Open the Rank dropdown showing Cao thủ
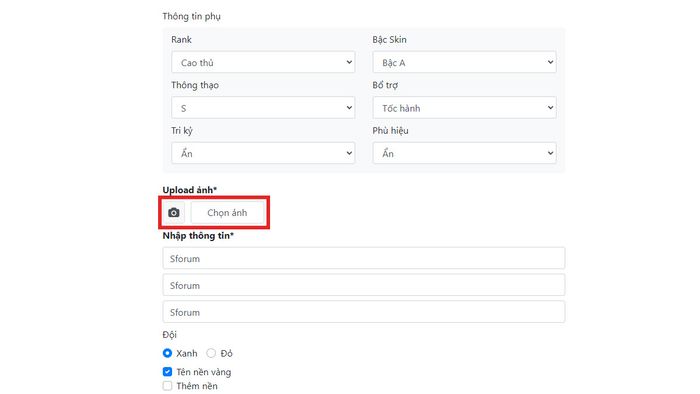Viewport: 700px width, 394px height. [x=263, y=62]
